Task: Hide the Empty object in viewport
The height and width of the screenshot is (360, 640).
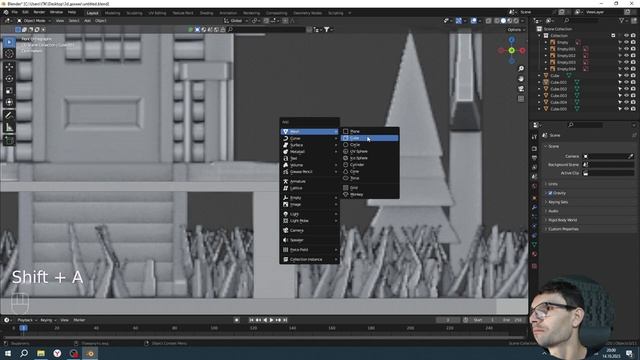Action: (x=627, y=42)
